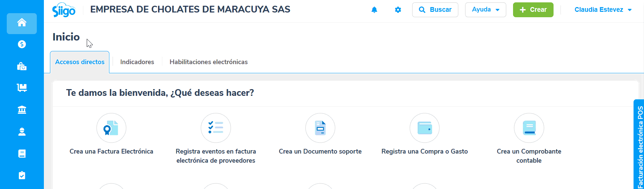Click the Compra o Gasto wallet icon
This screenshot has height=189, width=644.
coord(425,128)
